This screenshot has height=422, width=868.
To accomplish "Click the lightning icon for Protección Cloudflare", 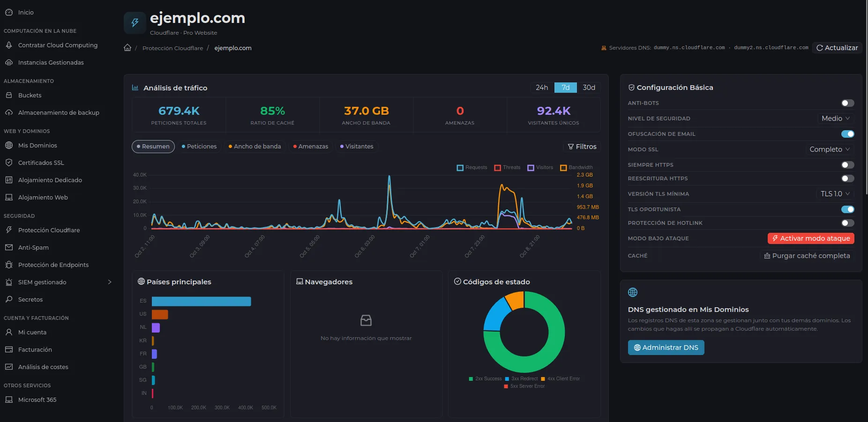I will pyautogui.click(x=9, y=230).
